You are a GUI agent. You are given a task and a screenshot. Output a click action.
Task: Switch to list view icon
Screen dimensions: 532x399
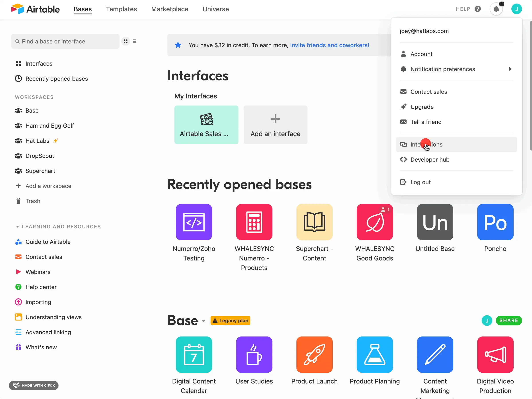click(x=135, y=41)
